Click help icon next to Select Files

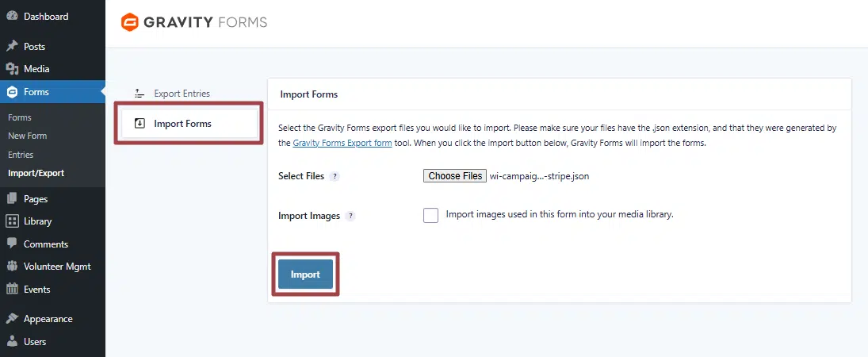click(x=335, y=177)
